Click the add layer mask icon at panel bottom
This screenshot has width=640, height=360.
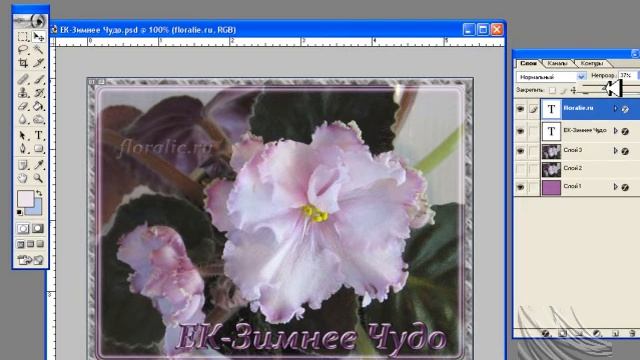click(562, 333)
